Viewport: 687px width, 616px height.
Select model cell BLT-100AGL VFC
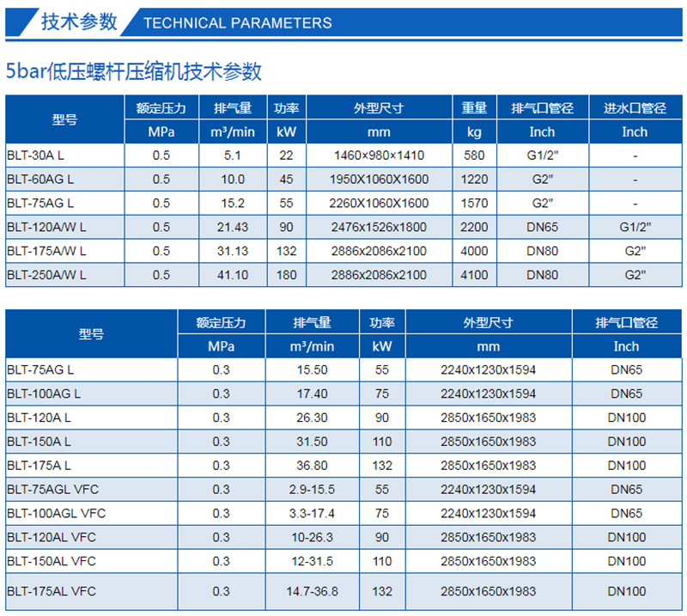91,513
